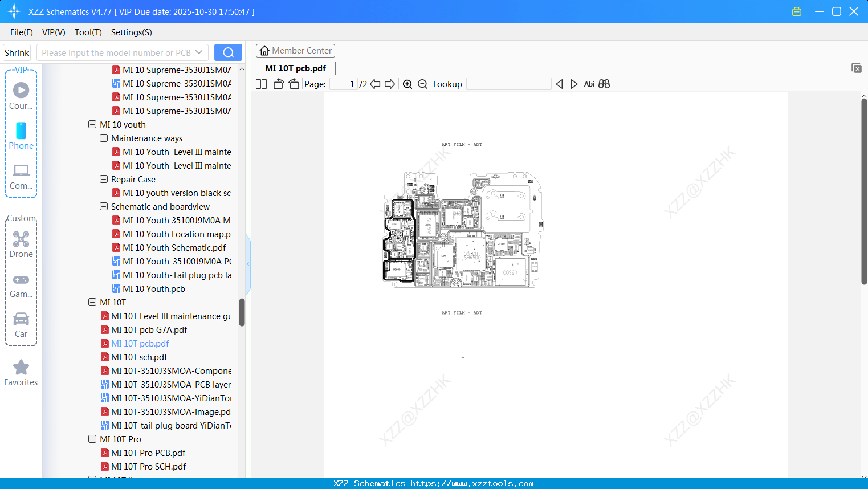The width and height of the screenshot is (868, 489).
Task: Select the Computer category
Action: [21, 177]
